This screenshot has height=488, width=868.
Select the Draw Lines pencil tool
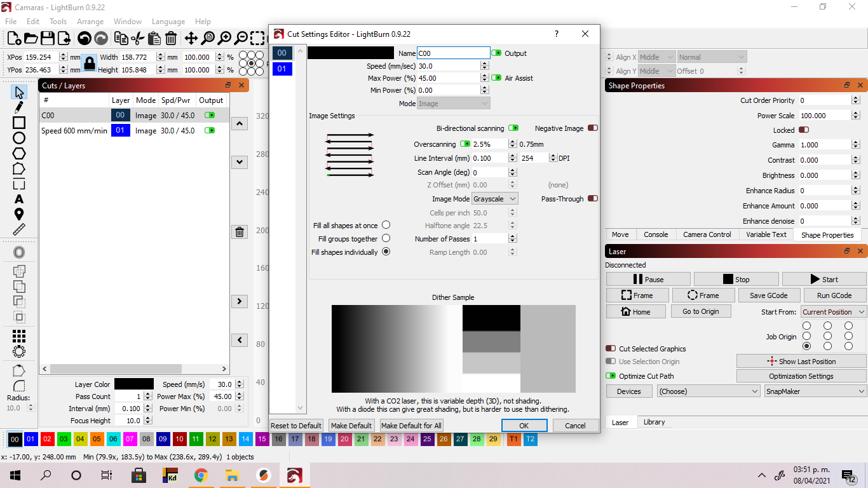19,107
